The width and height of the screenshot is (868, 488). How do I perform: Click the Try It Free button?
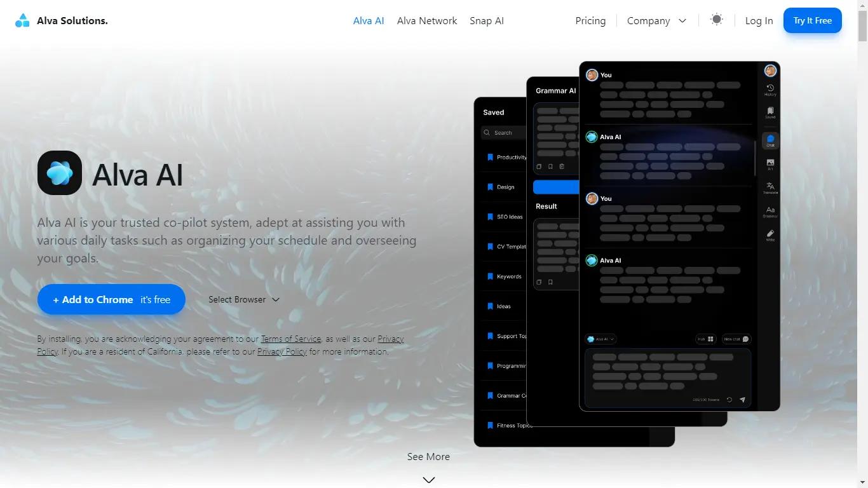pyautogui.click(x=812, y=20)
